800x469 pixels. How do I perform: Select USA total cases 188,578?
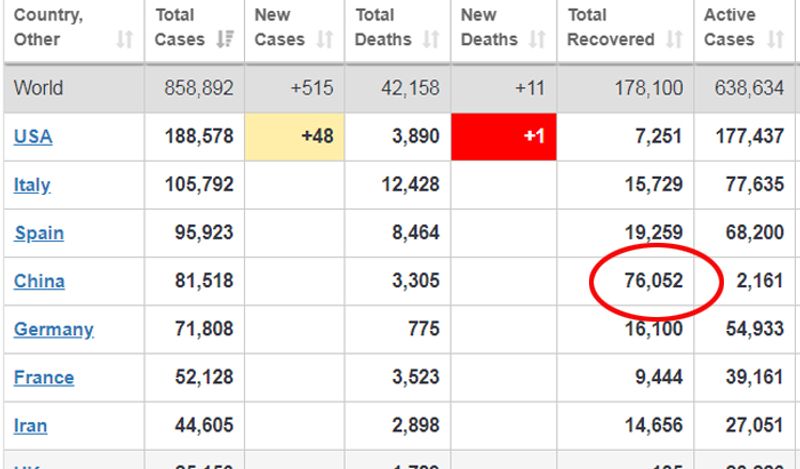click(199, 136)
